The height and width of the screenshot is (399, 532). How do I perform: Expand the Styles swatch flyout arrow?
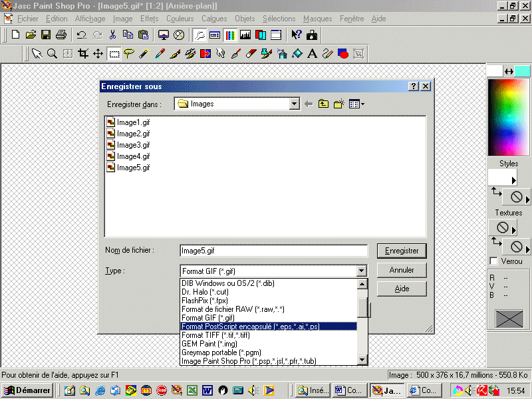click(513, 180)
